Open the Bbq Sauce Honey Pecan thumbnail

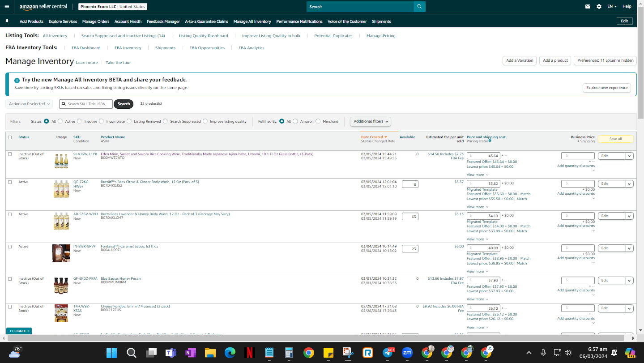point(61,285)
